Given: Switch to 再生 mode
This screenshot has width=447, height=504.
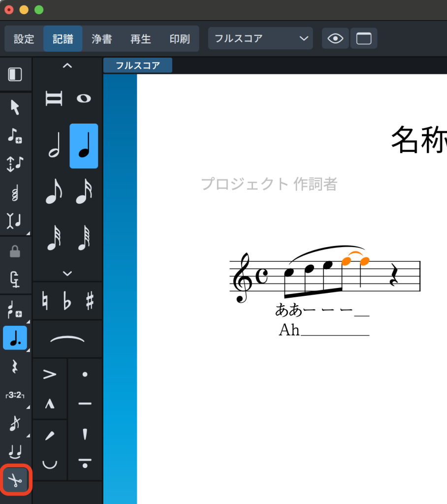Looking at the screenshot, I should click(141, 39).
